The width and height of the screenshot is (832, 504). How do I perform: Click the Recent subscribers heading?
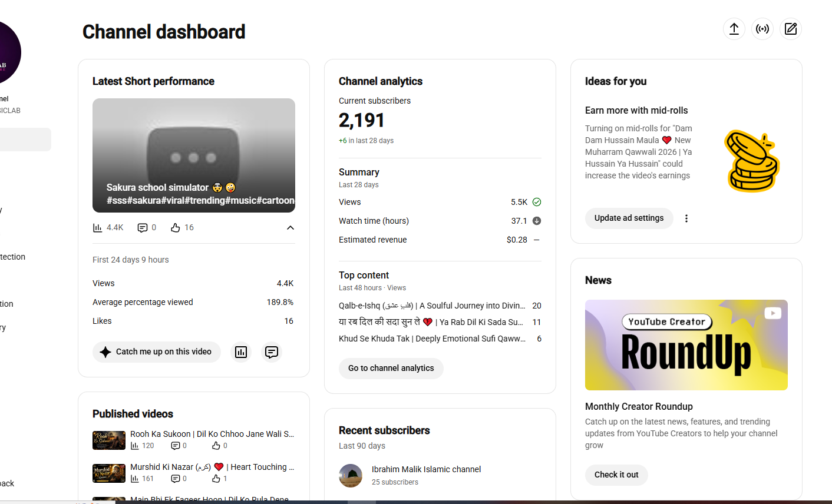384,430
